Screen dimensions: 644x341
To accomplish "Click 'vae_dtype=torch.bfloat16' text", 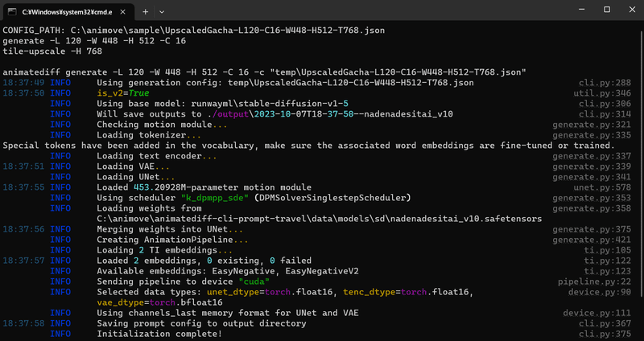I will tap(159, 302).
